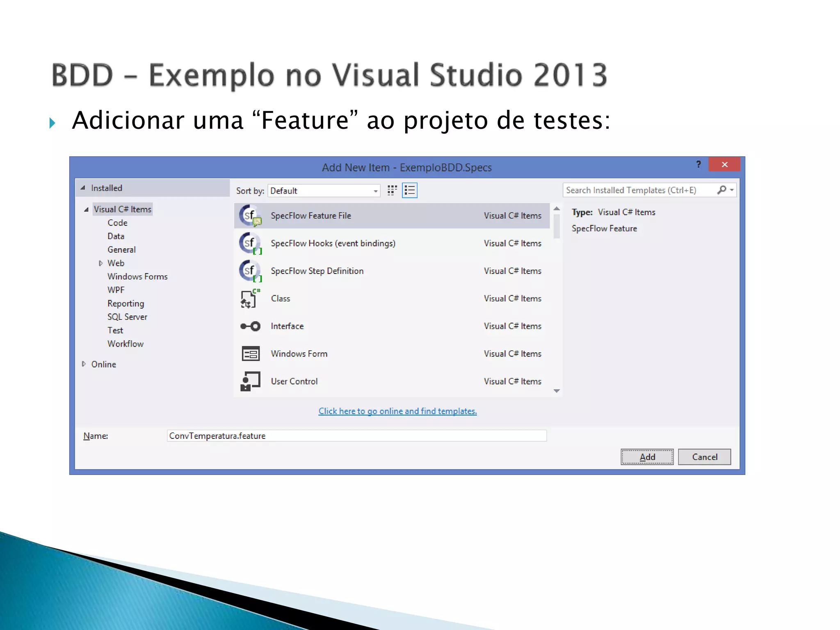Select Visual C# Items in the tree
840x630 pixels.
(x=123, y=209)
